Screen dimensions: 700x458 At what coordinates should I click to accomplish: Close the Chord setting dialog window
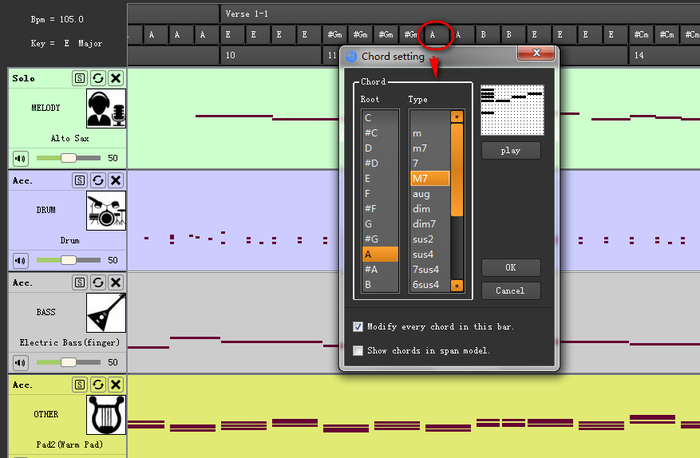[x=536, y=53]
